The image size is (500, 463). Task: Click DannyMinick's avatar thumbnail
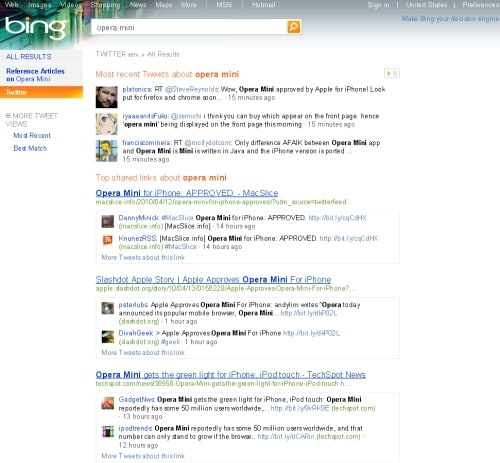click(x=108, y=222)
